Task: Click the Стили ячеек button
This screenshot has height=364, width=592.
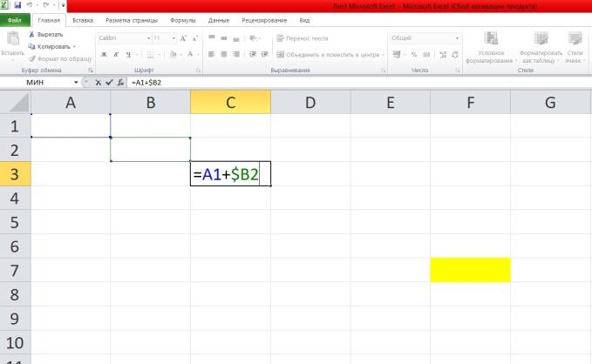Action: (575, 47)
